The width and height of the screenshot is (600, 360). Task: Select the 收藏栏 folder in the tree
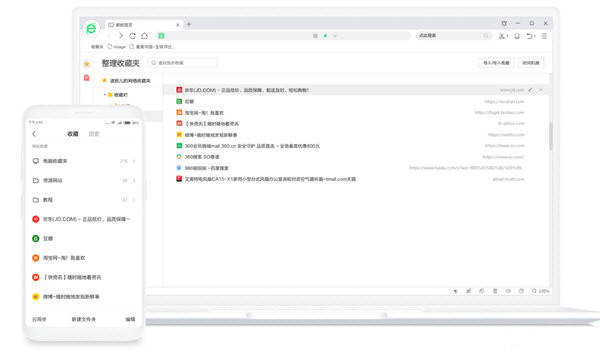pyautogui.click(x=118, y=94)
